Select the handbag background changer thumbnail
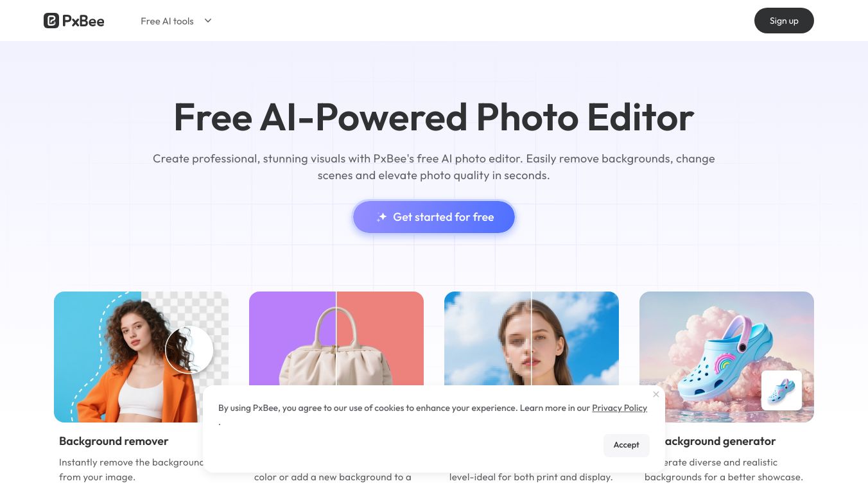868x488 pixels. point(336,339)
